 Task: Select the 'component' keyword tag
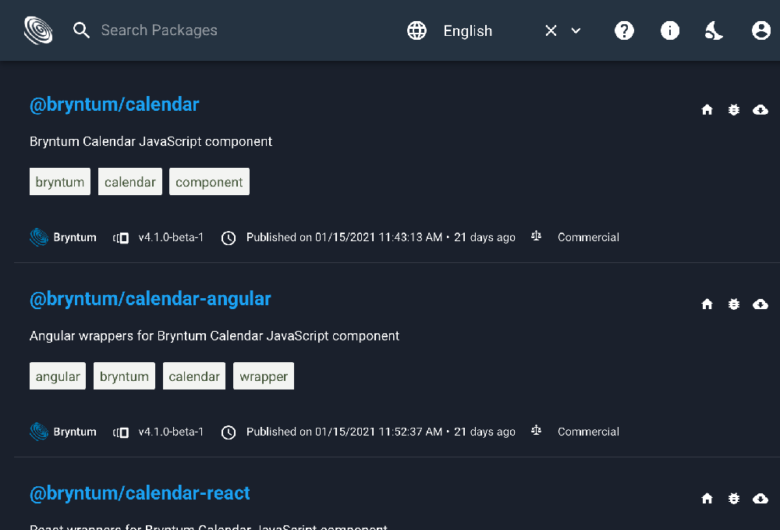click(209, 182)
